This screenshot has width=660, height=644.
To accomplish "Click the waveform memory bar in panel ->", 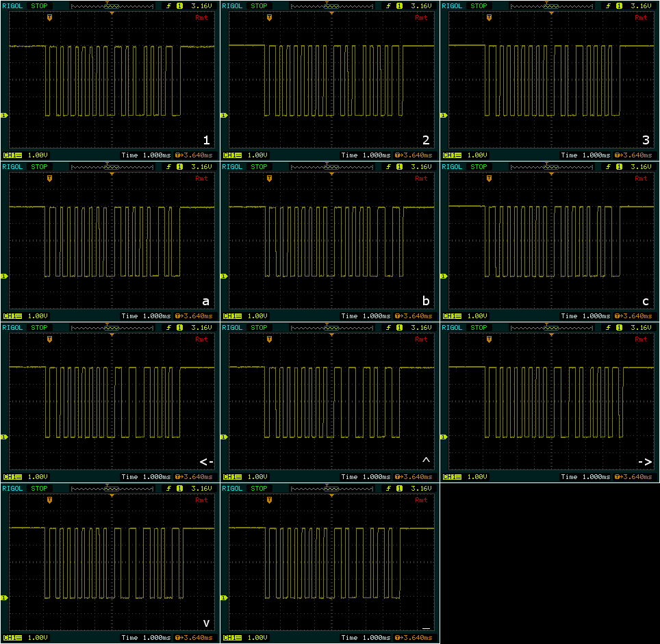I will click(x=551, y=327).
